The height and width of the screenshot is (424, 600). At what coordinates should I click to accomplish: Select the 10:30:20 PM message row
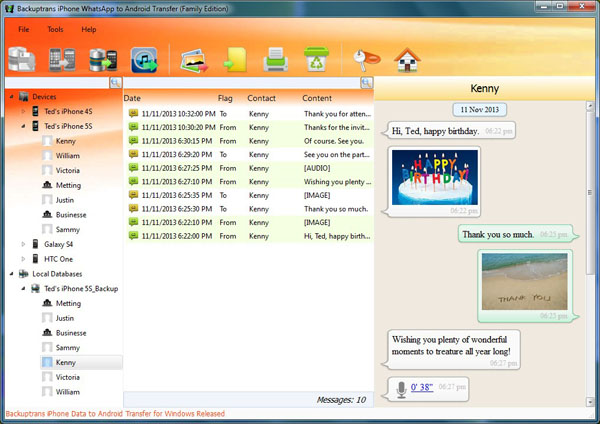click(250, 127)
